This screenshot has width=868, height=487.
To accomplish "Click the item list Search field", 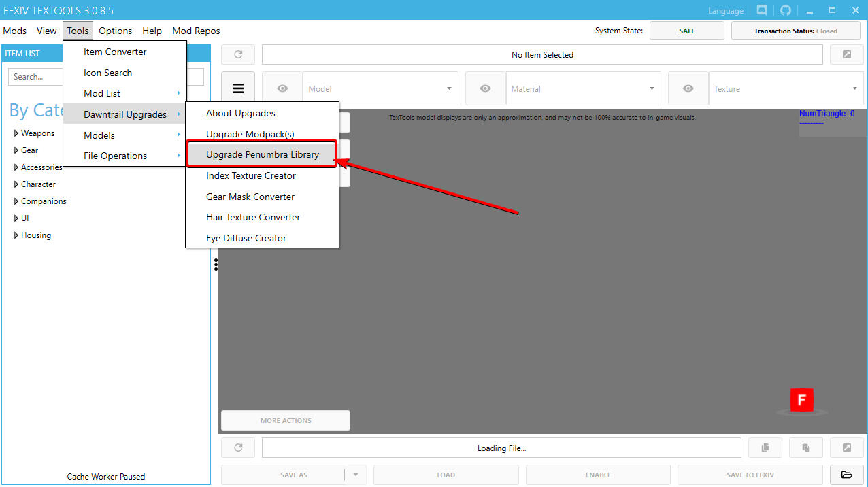I will tap(35, 77).
